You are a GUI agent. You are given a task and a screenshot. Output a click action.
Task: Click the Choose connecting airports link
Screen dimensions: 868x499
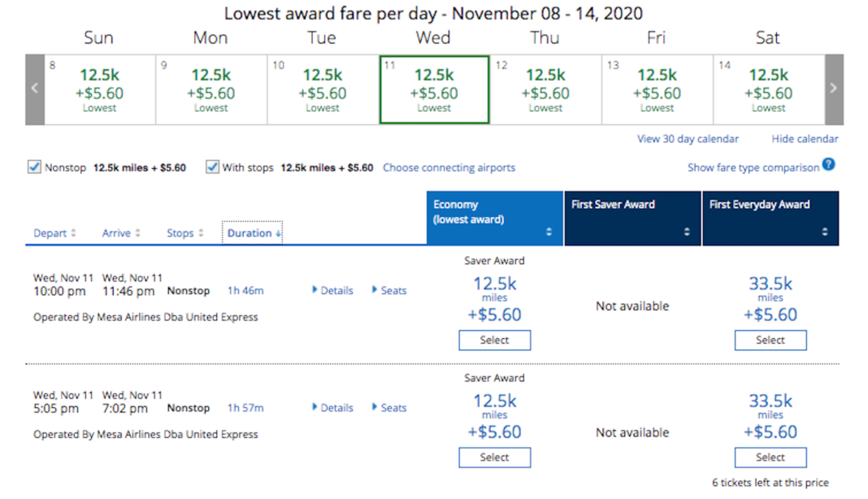tap(449, 167)
